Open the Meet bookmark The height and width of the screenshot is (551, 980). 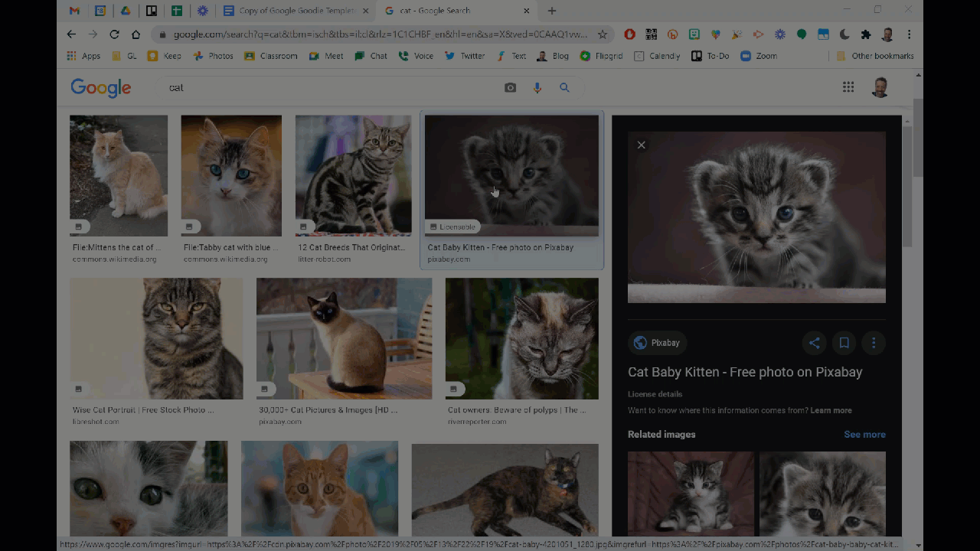[326, 56]
